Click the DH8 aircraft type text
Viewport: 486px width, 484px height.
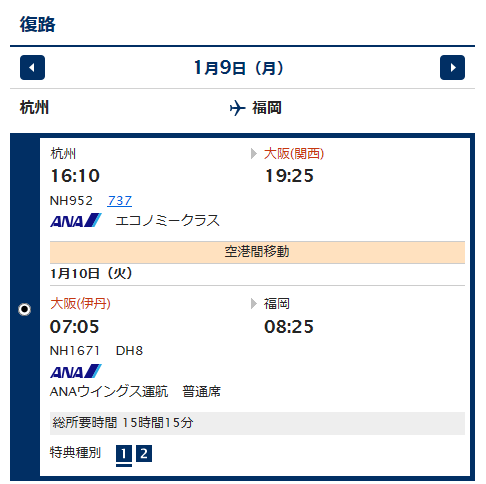coord(129,351)
